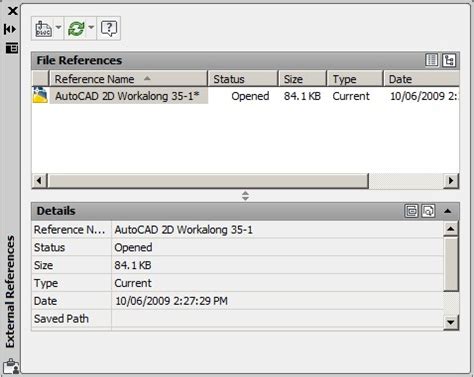
Task: Click the Attach DWG icon
Action: coord(43,29)
